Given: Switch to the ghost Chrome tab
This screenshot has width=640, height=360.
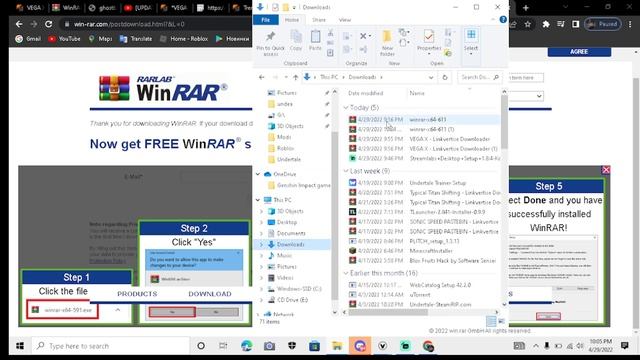Looking at the screenshot, I should click(102, 7).
